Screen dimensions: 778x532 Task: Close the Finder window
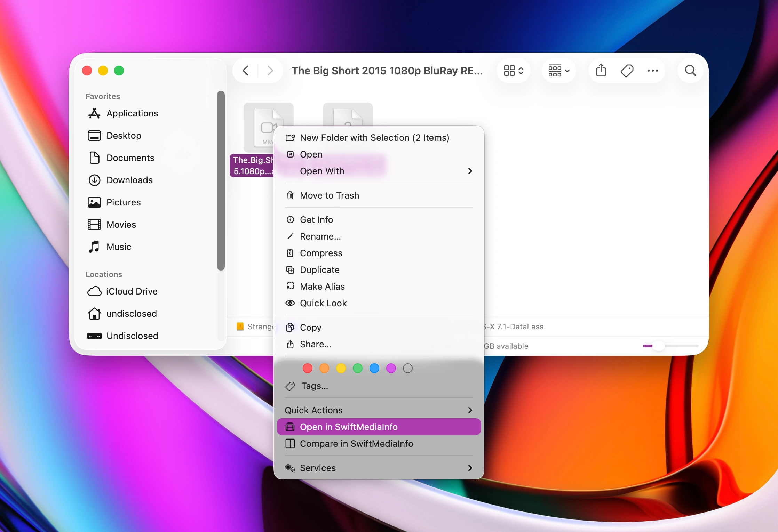click(x=87, y=71)
